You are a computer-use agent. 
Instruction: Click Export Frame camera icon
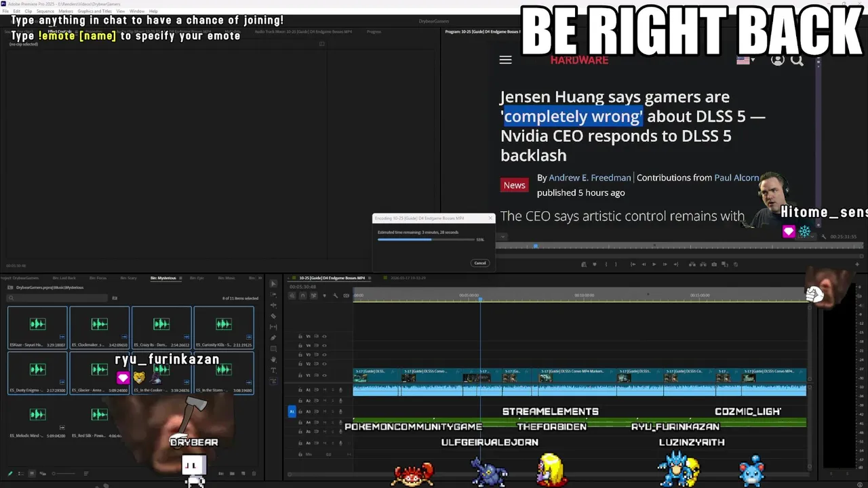714,264
